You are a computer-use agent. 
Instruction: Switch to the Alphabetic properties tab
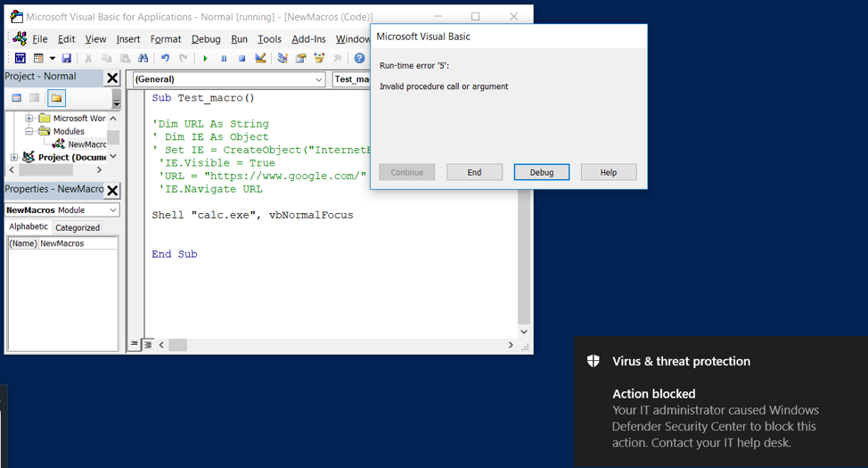point(29,226)
